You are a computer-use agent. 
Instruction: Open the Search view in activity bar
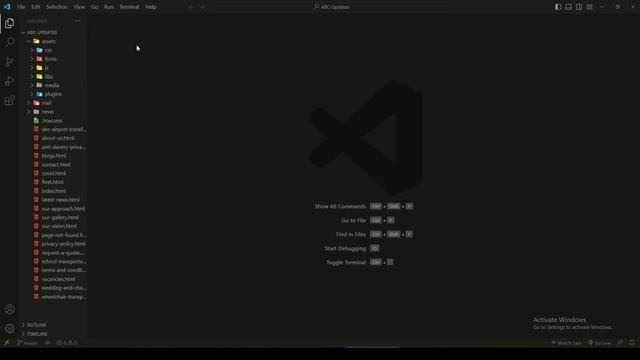click(9, 42)
